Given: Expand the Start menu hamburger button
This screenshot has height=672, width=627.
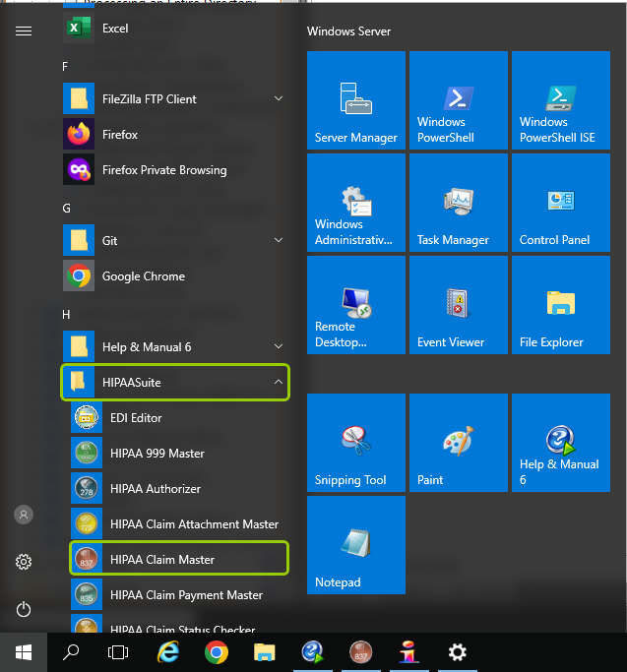Looking at the screenshot, I should [x=24, y=31].
